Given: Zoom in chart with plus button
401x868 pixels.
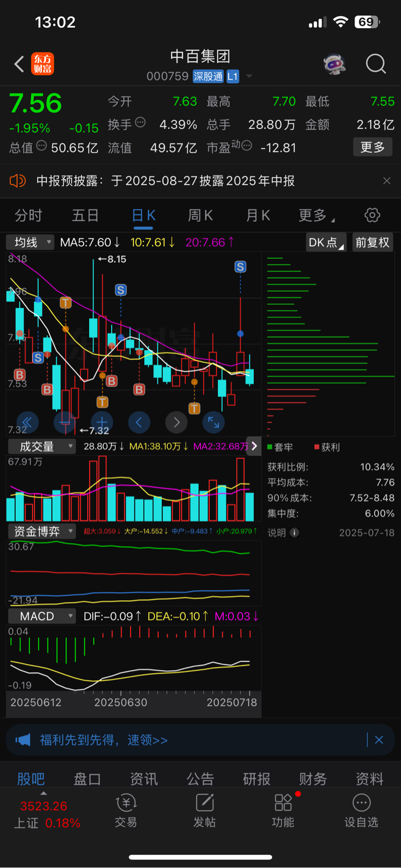Looking at the screenshot, I should [x=102, y=422].
